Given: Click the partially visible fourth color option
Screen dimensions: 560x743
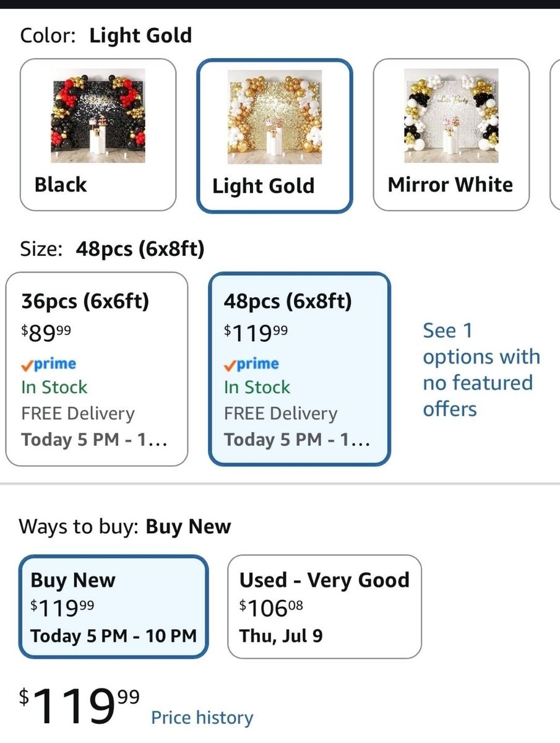Looking at the screenshot, I should point(555,135).
